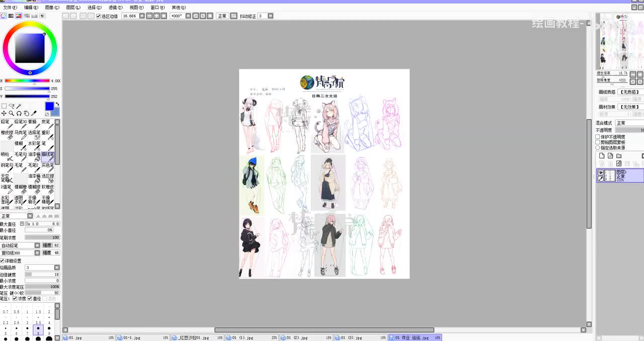Create a new linework layer
This screenshot has width=644, height=341.
coord(610,155)
